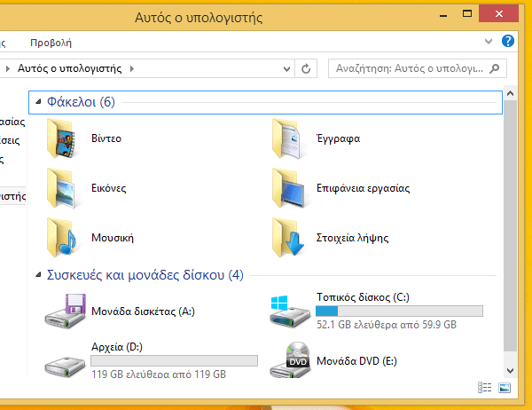Click the refresh button in address bar

306,68
